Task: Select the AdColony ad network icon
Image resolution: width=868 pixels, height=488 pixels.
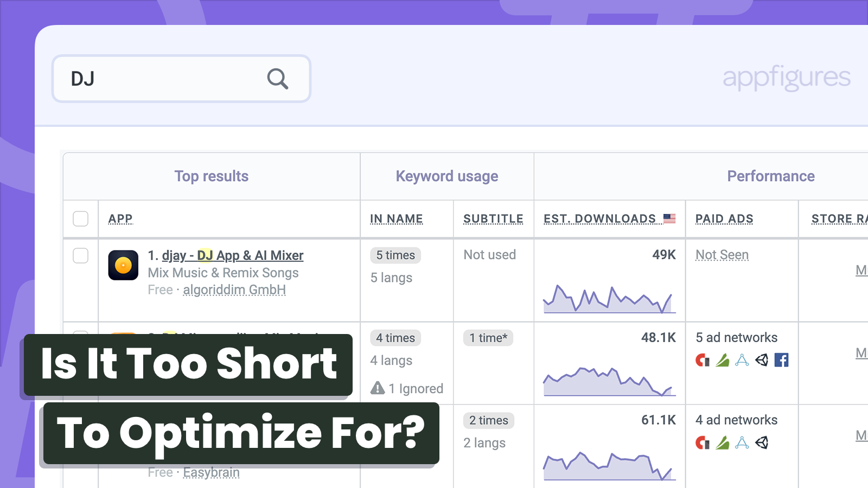Action: pos(703,360)
